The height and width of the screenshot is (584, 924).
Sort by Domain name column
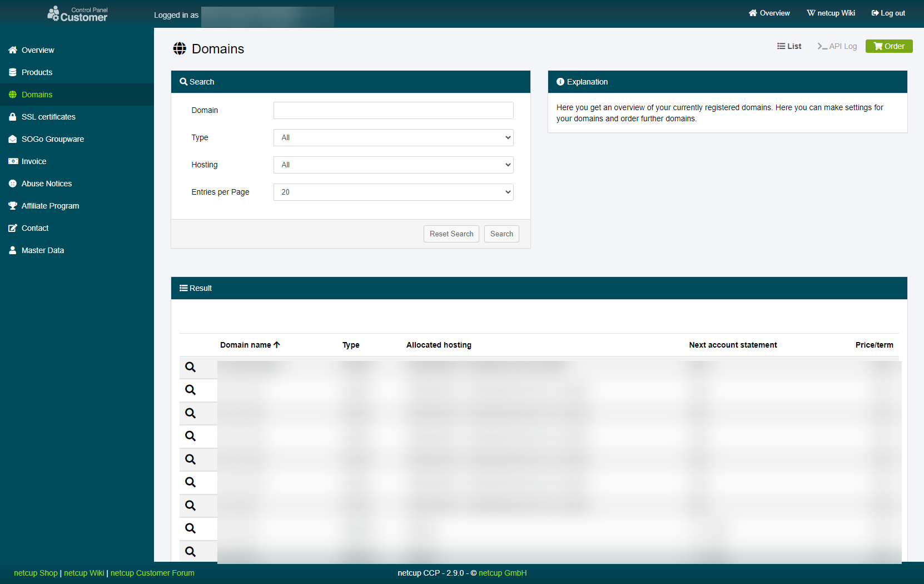[x=250, y=345]
